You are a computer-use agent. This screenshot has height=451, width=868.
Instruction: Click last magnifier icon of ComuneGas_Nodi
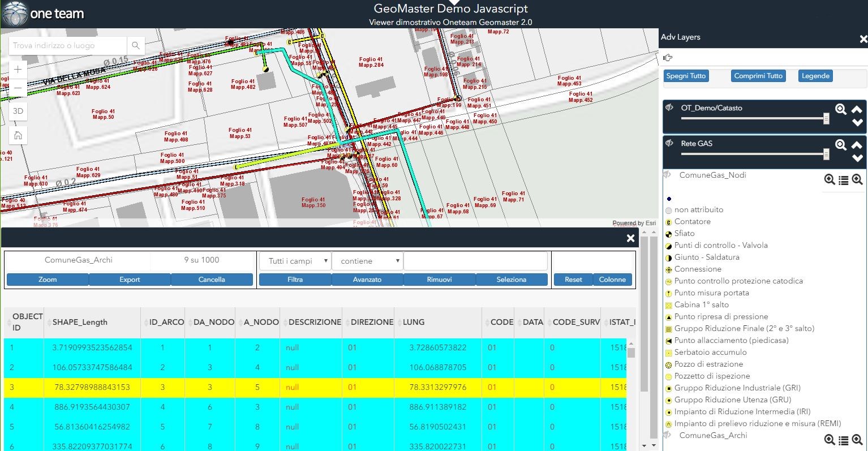click(x=857, y=179)
